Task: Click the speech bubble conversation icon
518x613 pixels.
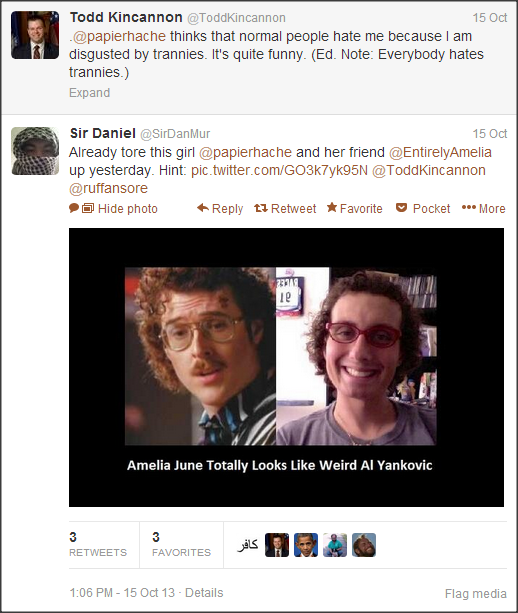Action: 74,208
